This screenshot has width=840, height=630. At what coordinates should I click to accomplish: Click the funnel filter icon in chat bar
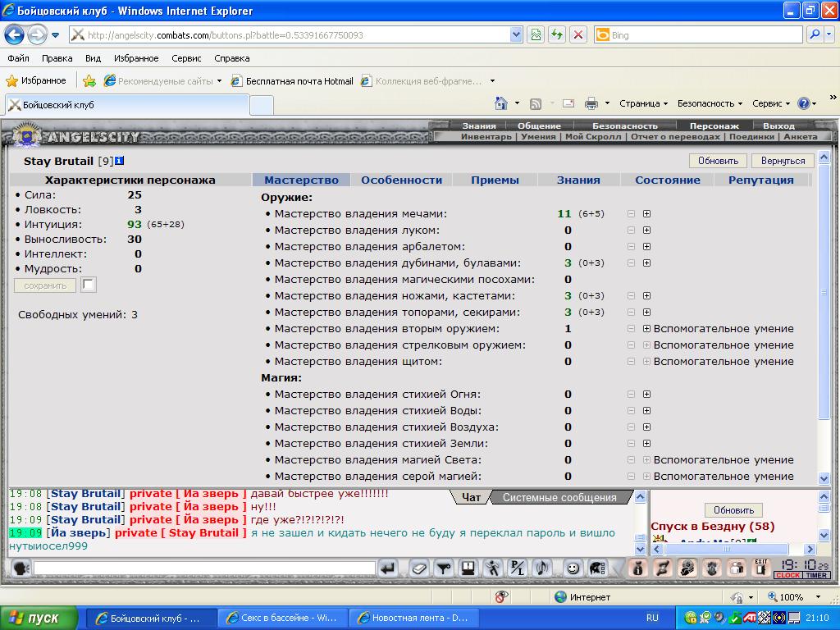(443, 568)
